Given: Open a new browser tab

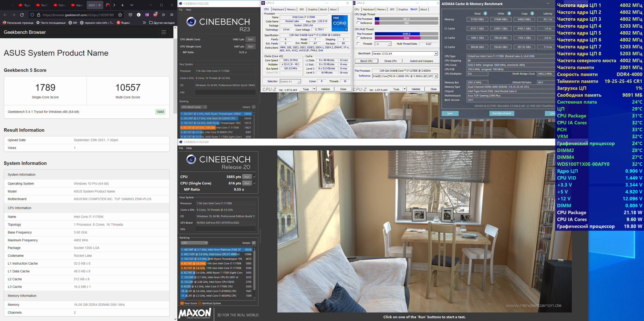Looking at the screenshot, I should [x=123, y=5].
